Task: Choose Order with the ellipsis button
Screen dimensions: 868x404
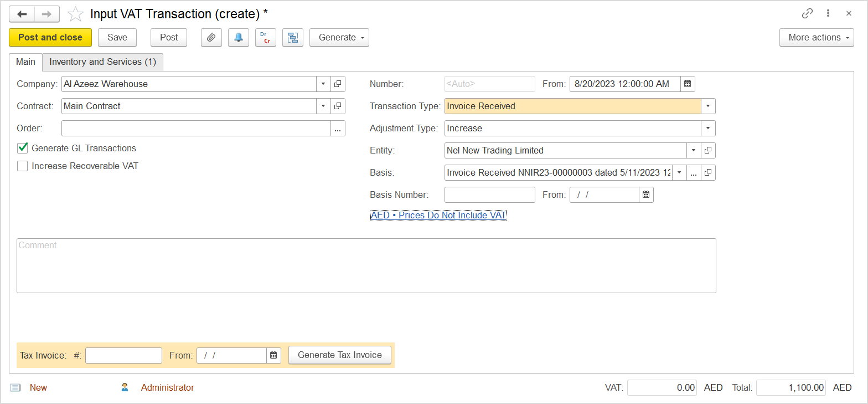Action: [x=338, y=129]
